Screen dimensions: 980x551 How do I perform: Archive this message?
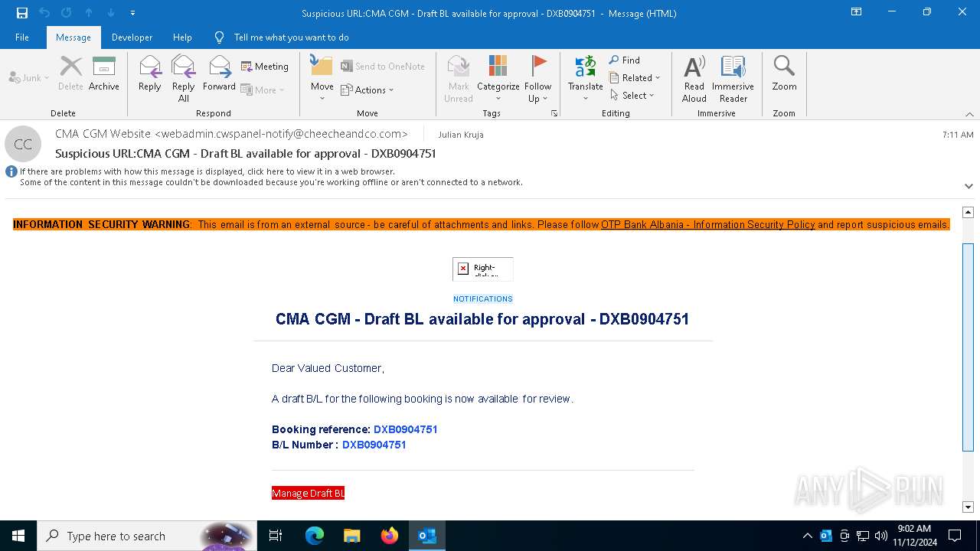tap(104, 73)
